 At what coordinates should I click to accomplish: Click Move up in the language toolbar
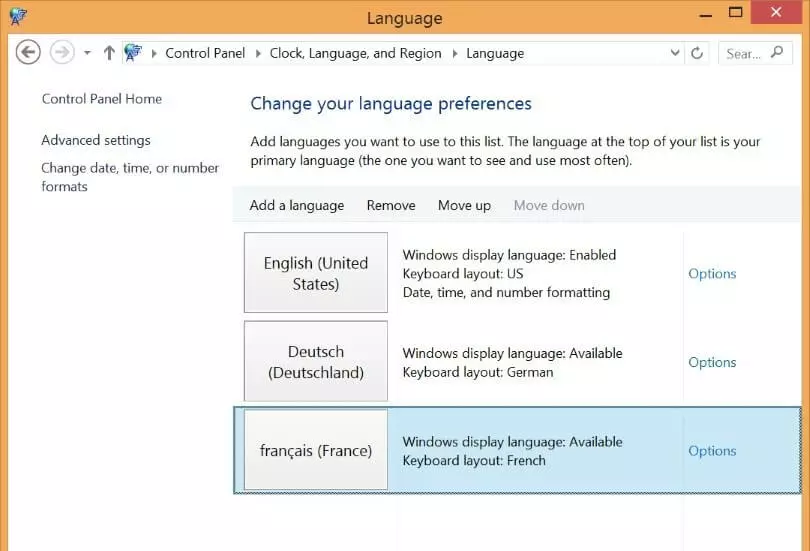pos(464,206)
